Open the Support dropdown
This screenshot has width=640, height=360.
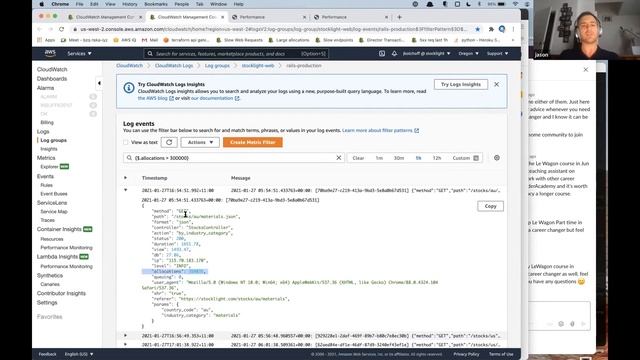pos(497,53)
